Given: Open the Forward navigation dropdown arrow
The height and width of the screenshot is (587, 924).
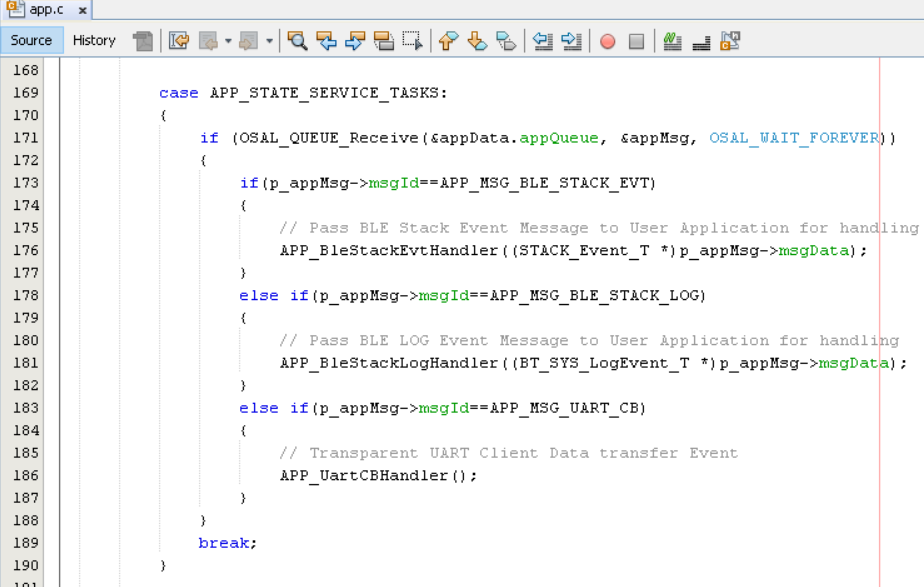Looking at the screenshot, I should pos(269,41).
